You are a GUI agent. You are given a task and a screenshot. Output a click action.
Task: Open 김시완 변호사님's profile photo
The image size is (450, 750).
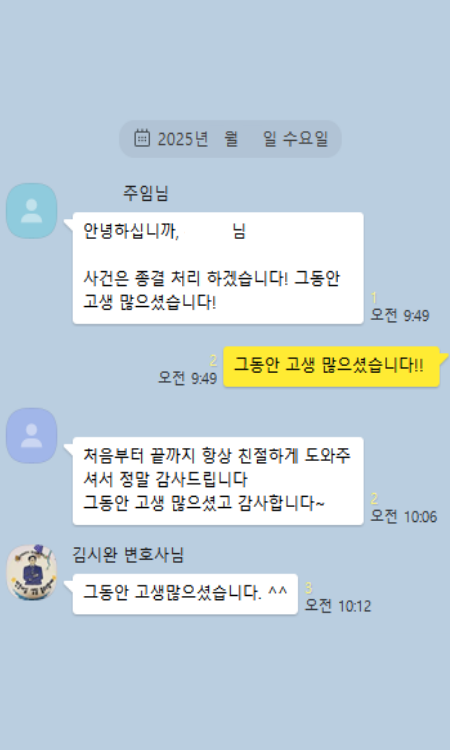(x=32, y=573)
